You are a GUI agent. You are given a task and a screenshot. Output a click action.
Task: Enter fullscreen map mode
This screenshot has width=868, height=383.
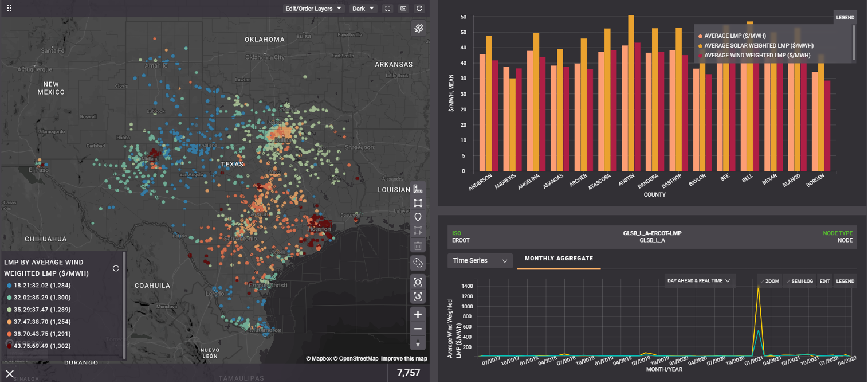(x=388, y=9)
